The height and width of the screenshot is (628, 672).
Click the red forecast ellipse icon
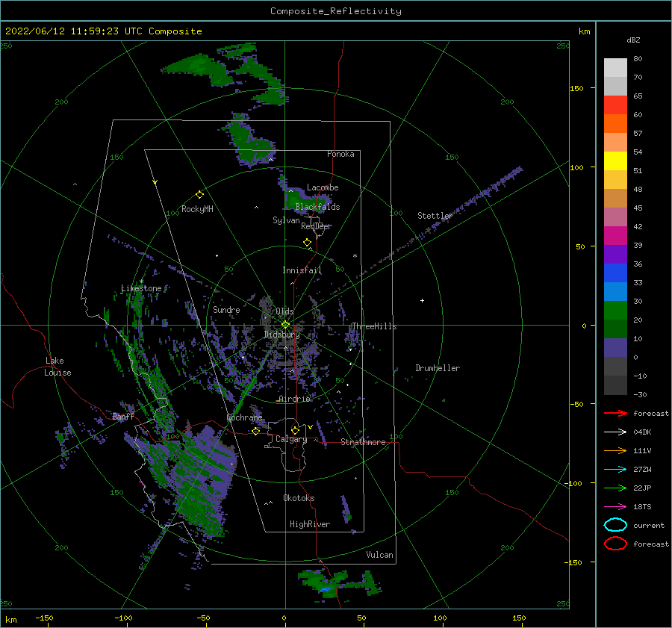[615, 544]
